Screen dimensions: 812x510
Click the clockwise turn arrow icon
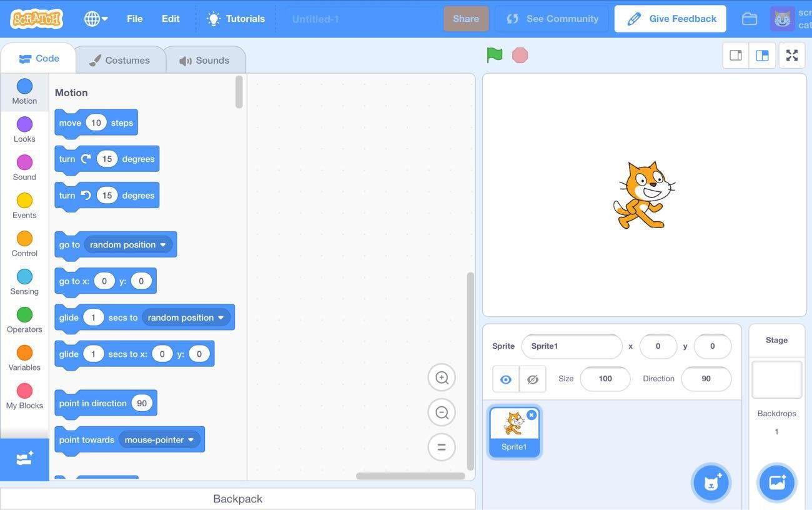86,159
